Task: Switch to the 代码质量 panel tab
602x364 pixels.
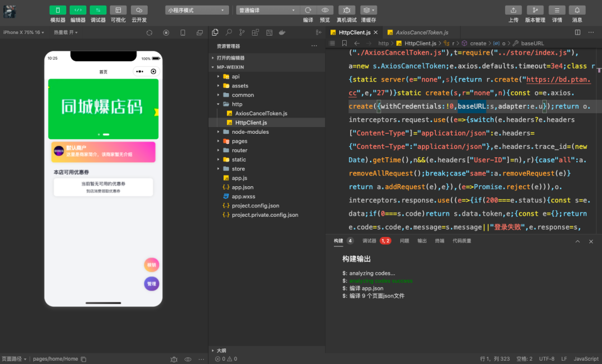Action: 462,241
